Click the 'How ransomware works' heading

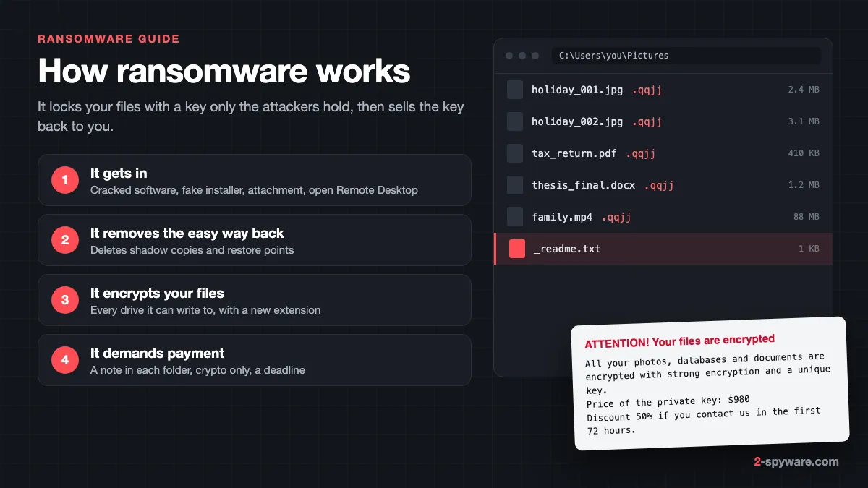pos(224,72)
